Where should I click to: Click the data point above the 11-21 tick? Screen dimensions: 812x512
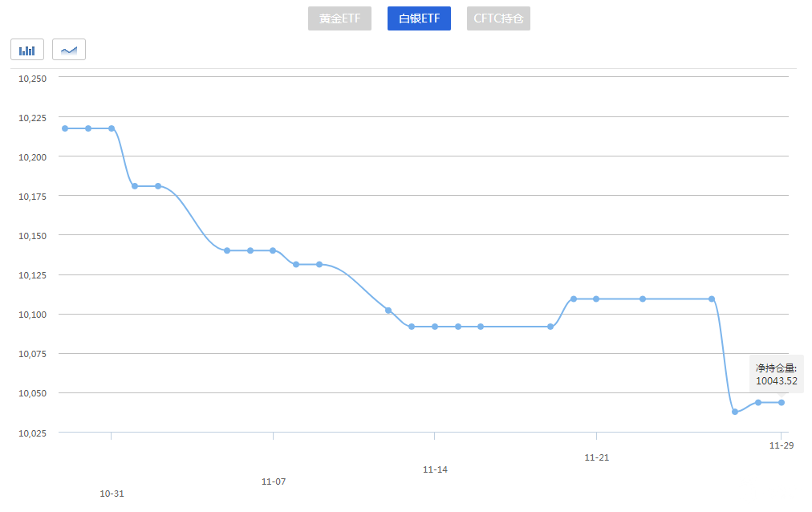tap(596, 299)
